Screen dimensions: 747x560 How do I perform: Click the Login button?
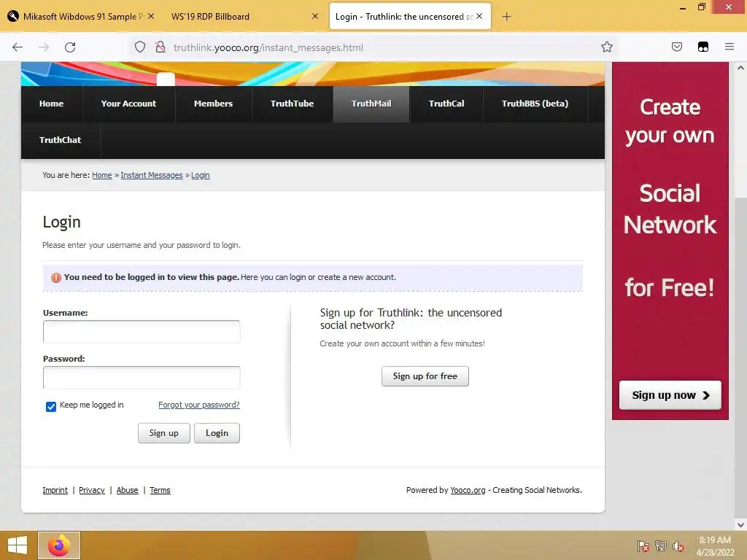click(x=217, y=433)
